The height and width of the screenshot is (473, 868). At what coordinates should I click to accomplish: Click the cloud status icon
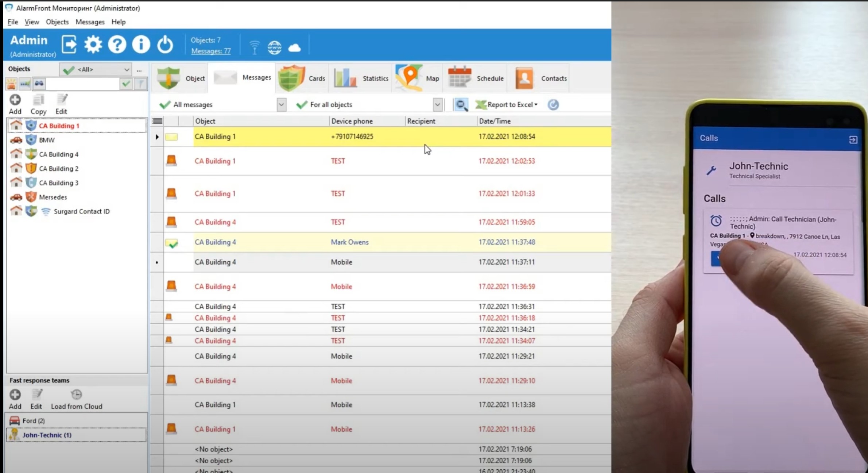point(294,48)
